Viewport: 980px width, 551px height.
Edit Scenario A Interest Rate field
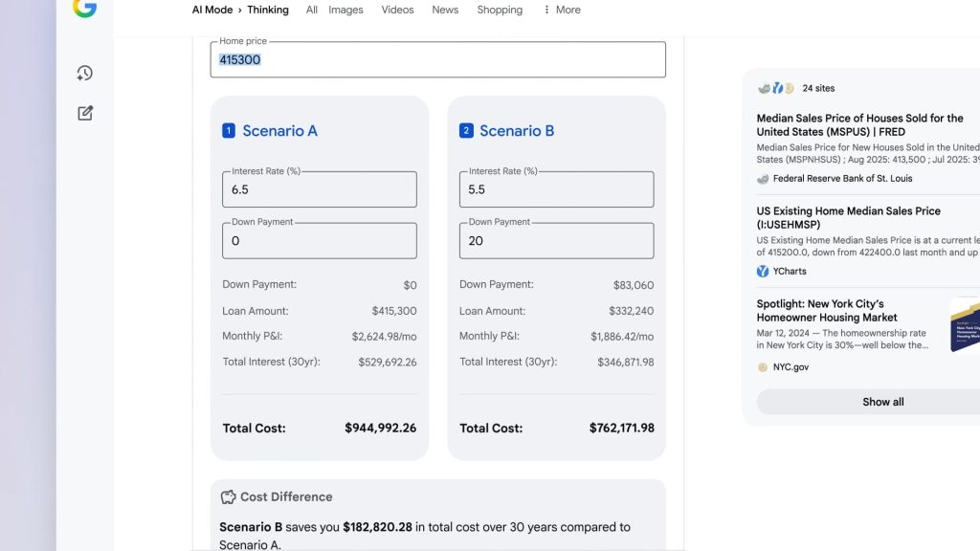320,189
